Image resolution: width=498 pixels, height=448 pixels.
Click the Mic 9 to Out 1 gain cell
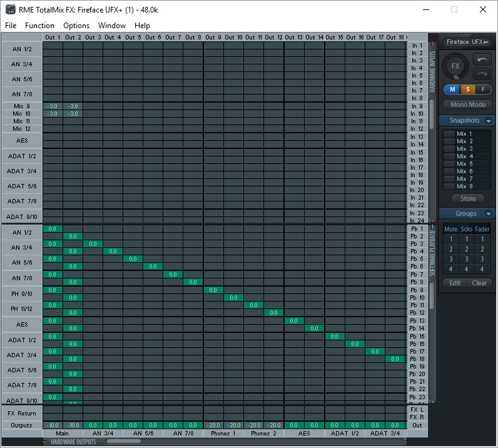(53, 106)
